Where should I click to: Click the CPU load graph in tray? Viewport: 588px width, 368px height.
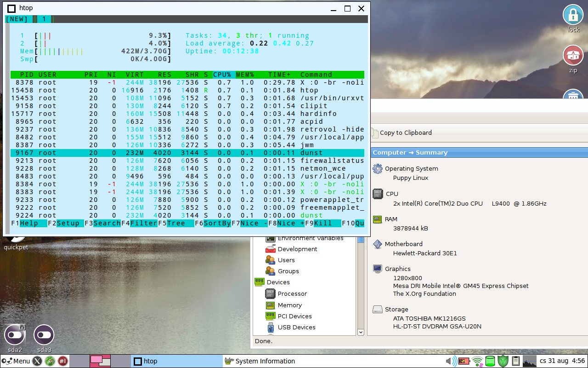(530, 361)
